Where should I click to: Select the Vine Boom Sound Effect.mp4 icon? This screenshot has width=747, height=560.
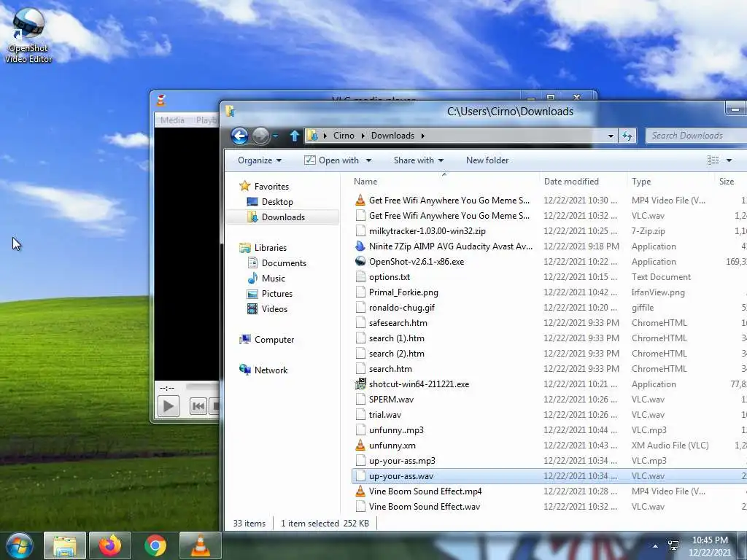click(360, 491)
